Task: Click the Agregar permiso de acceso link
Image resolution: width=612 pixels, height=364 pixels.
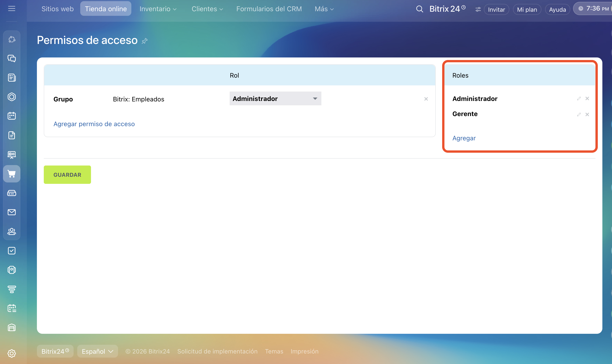Action: pos(94,124)
